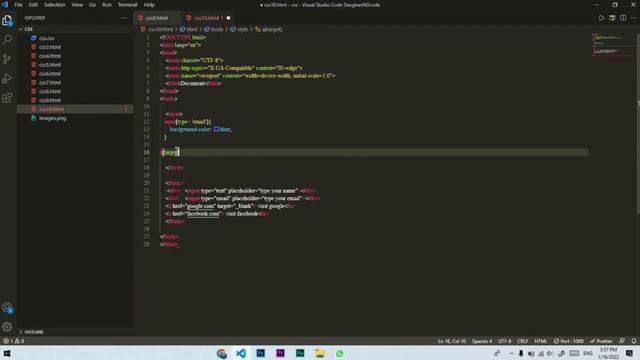Open Photoshop from the taskbar
640x360 pixels.
point(260,353)
